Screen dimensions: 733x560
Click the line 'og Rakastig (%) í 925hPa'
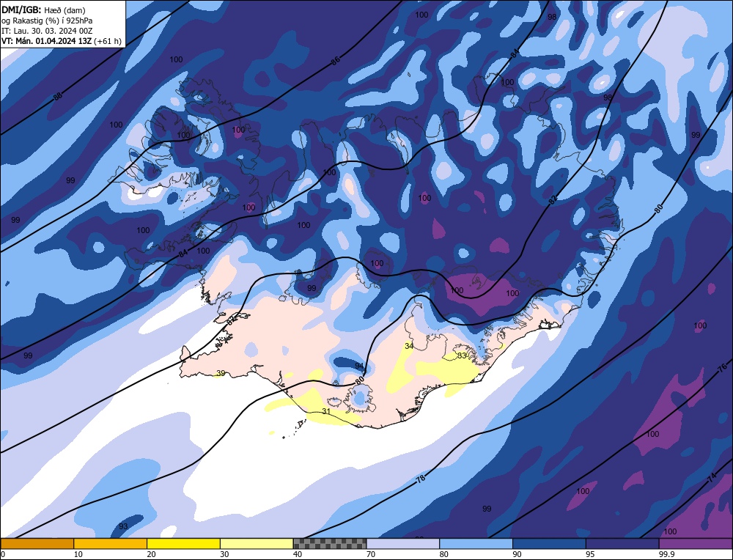pyautogui.click(x=47, y=21)
